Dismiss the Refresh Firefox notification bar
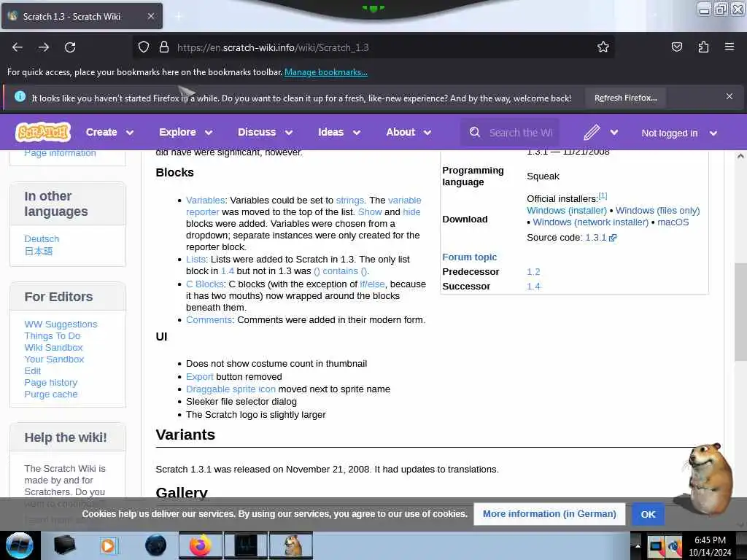 pyautogui.click(x=729, y=96)
